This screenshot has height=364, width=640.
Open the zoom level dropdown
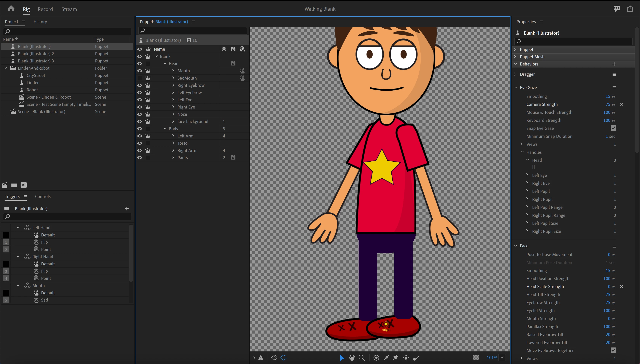[x=502, y=358]
